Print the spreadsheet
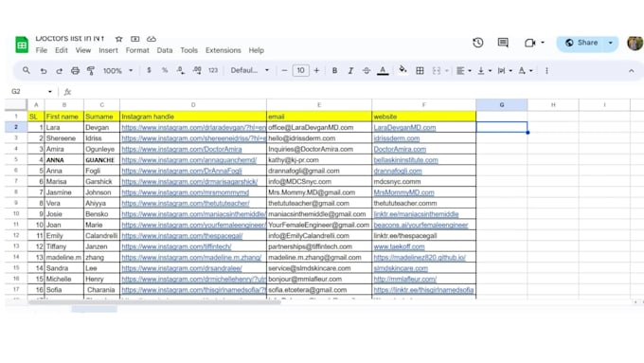Screen dimensions: 644x363 point(75,71)
